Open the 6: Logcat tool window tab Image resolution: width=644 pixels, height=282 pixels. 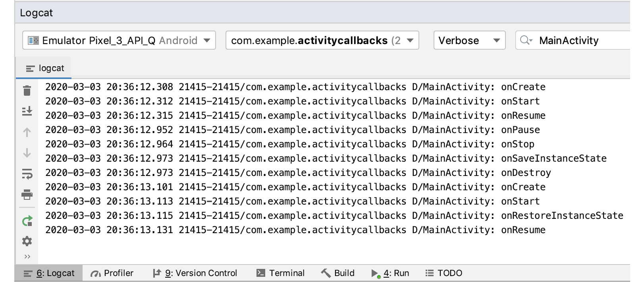click(x=49, y=273)
